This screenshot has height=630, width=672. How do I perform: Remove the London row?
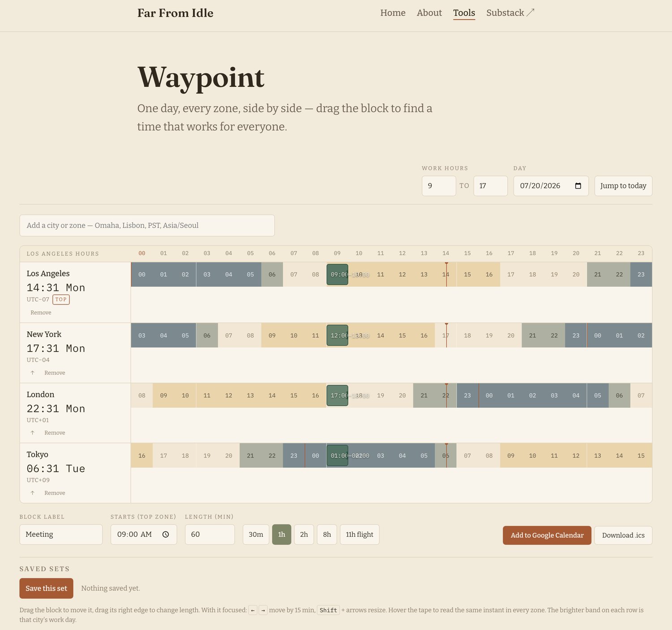tap(55, 433)
